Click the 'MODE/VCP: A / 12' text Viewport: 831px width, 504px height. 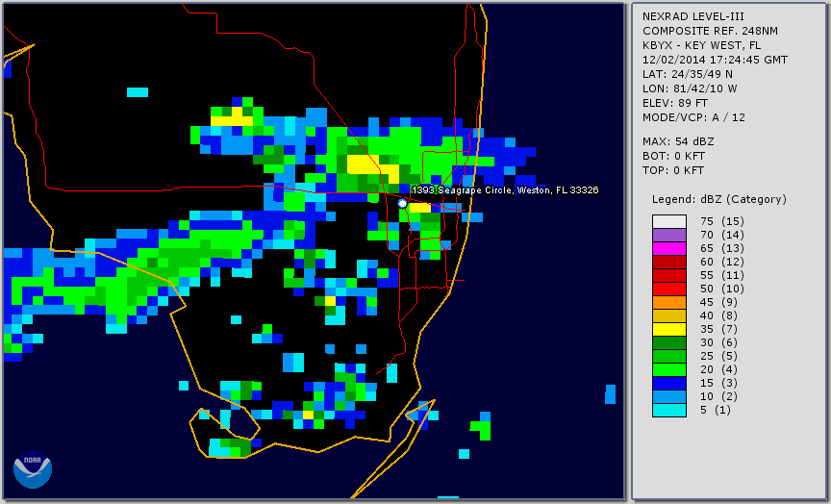pyautogui.click(x=693, y=117)
